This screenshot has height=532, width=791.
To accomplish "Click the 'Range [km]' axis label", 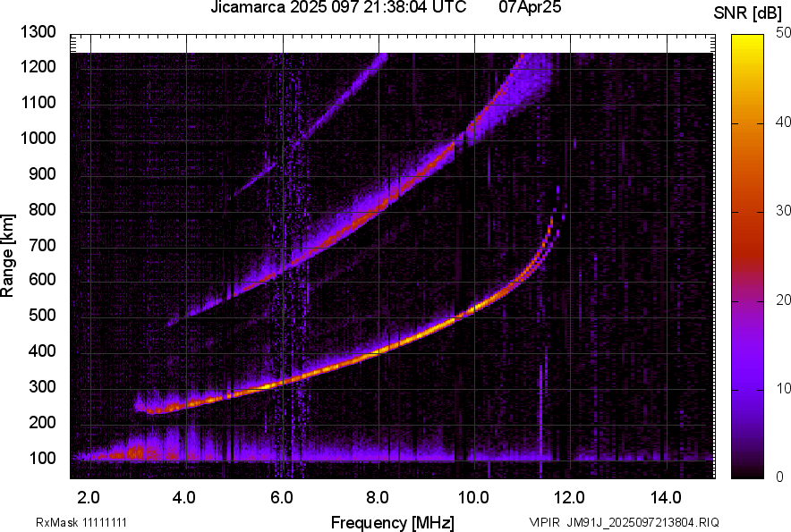I will point(7,256).
